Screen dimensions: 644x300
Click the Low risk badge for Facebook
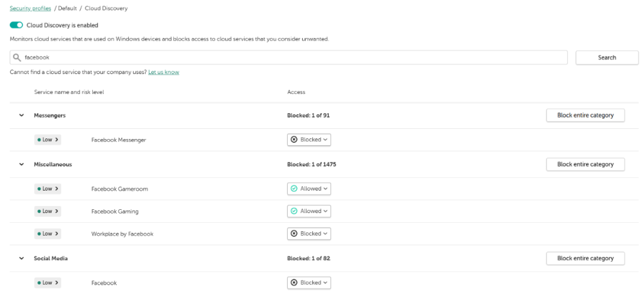[48, 283]
